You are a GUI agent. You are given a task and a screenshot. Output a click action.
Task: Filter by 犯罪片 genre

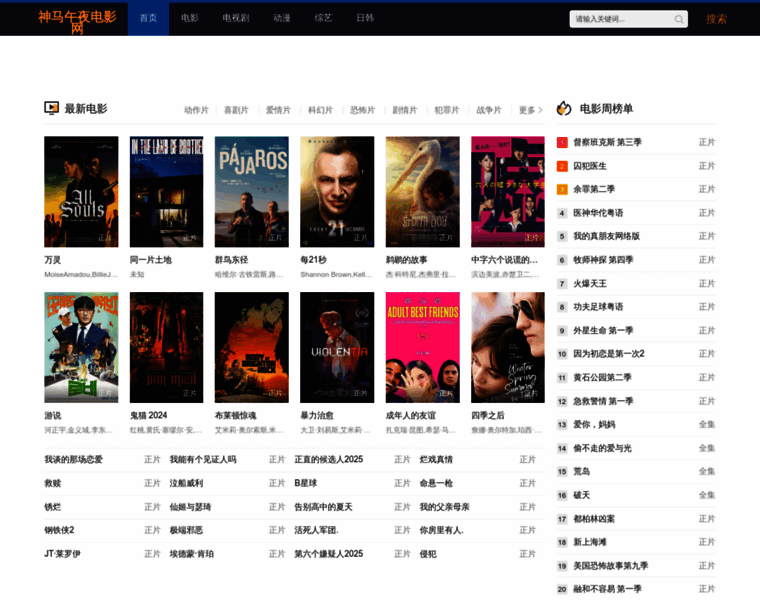click(x=447, y=110)
